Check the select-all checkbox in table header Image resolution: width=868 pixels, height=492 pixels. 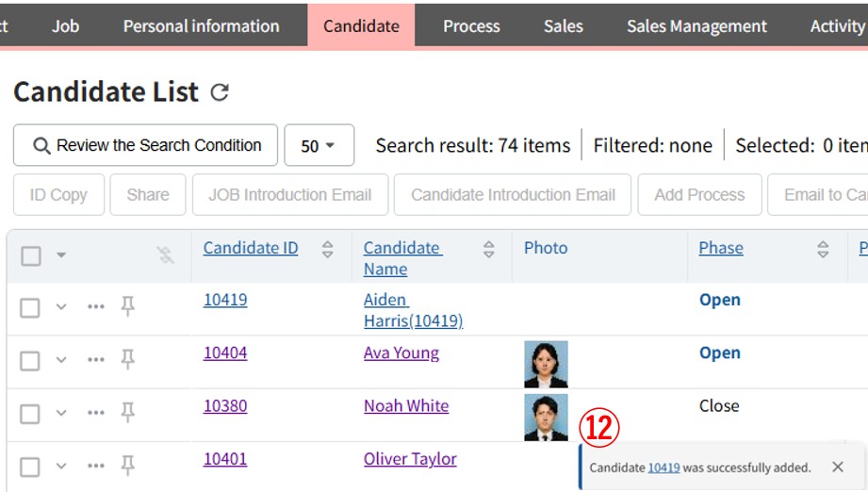[31, 255]
